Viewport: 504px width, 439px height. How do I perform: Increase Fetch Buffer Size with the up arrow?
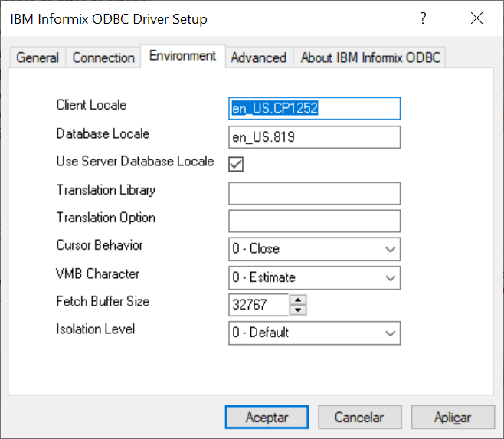298,300
